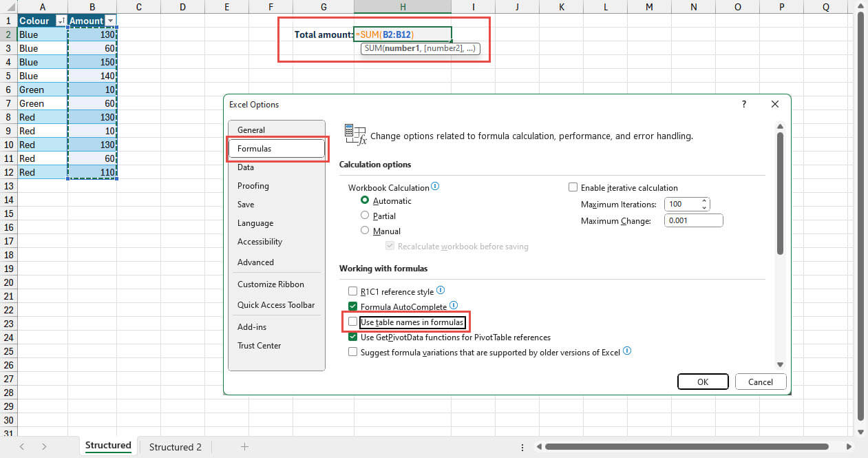This screenshot has width=868, height=458.
Task: Click inside the Maximum Change input field
Action: pos(693,220)
